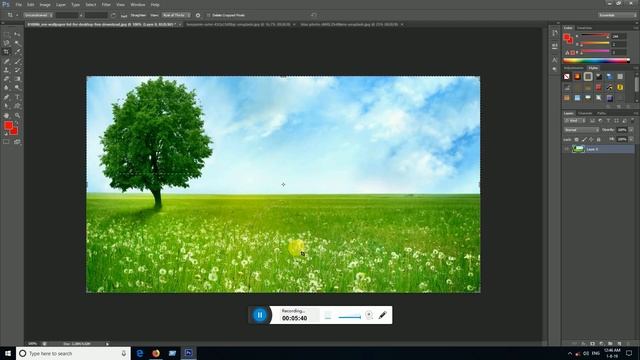Pick a color from the spectrum ramp
The height and width of the screenshot is (360, 640).
596,60
